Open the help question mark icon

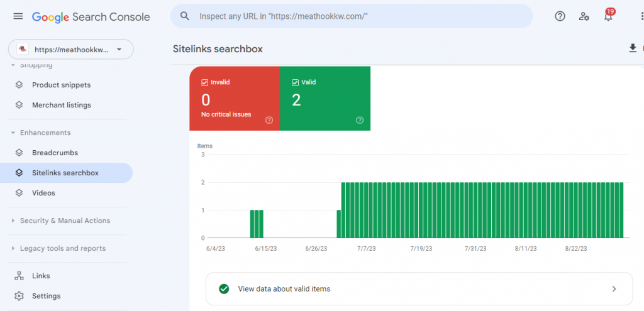[560, 16]
